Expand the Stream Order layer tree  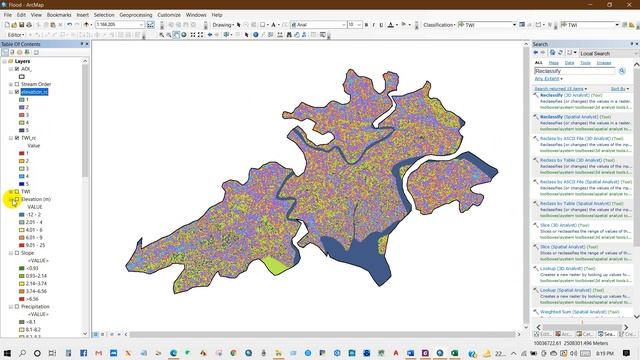pyautogui.click(x=11, y=84)
